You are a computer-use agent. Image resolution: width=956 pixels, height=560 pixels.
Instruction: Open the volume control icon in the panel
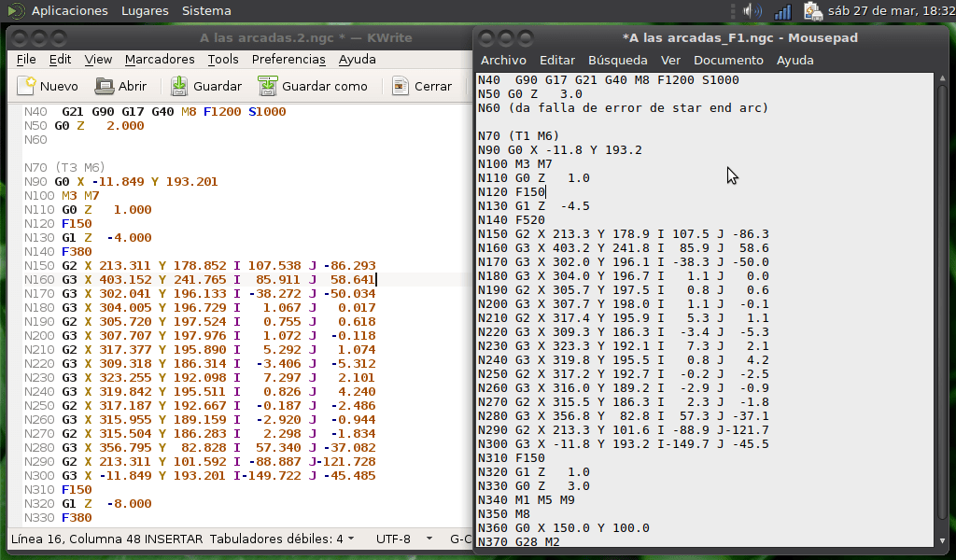click(x=752, y=11)
